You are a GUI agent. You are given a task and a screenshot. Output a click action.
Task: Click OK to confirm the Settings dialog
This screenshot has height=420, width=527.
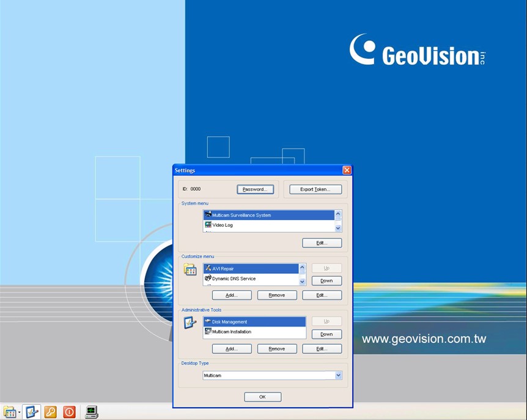pos(262,397)
